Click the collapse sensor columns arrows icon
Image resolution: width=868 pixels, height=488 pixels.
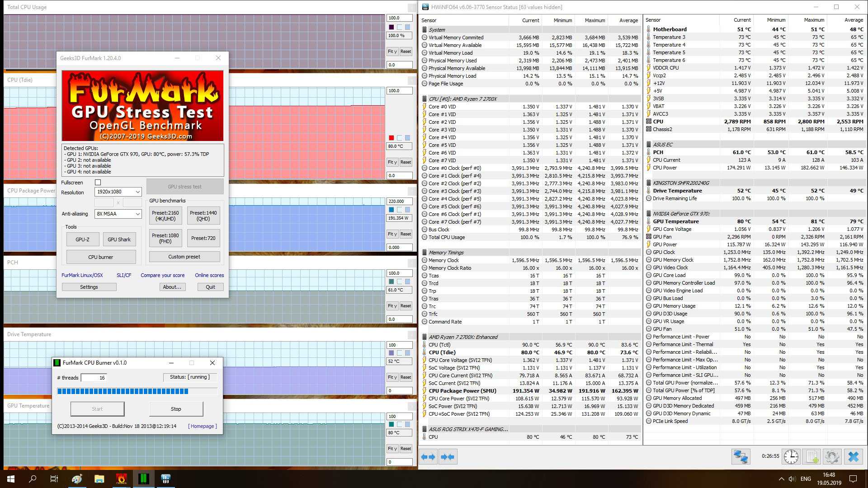[448, 457]
